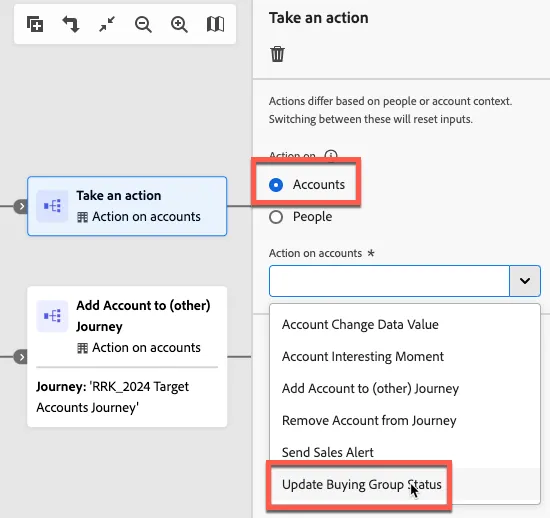Click the building icon in the Take an action node
The image size is (550, 518).
pos(82,217)
